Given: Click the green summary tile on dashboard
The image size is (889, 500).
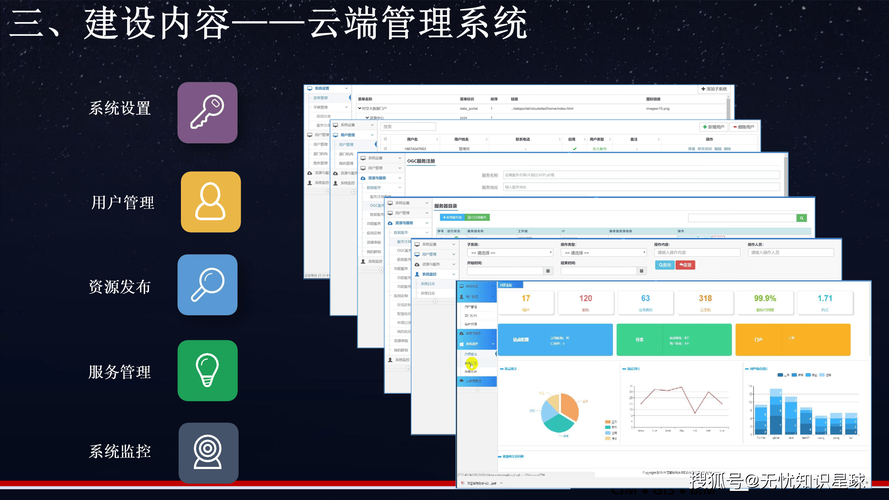Looking at the screenshot, I should pyautogui.click(x=674, y=340).
